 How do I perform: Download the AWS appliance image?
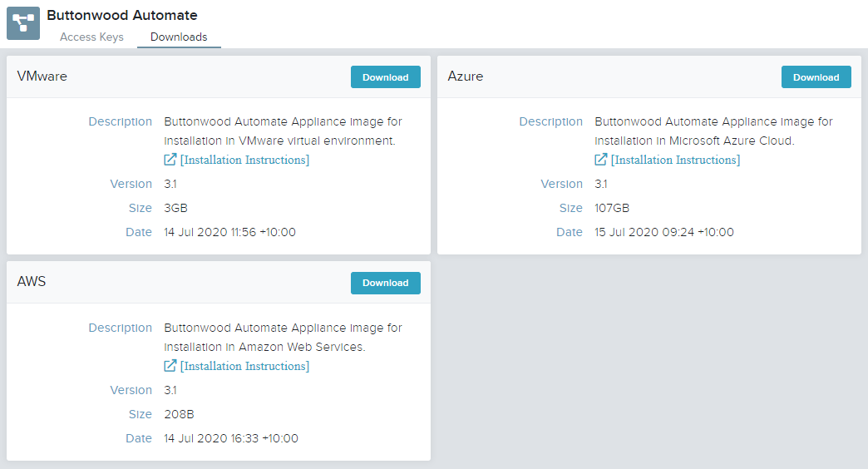click(385, 283)
